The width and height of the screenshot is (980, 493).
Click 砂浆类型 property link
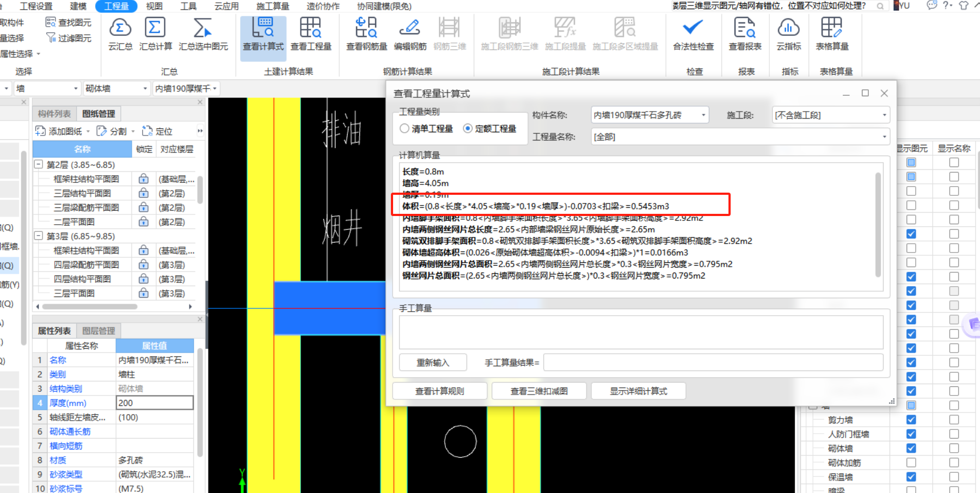point(66,474)
